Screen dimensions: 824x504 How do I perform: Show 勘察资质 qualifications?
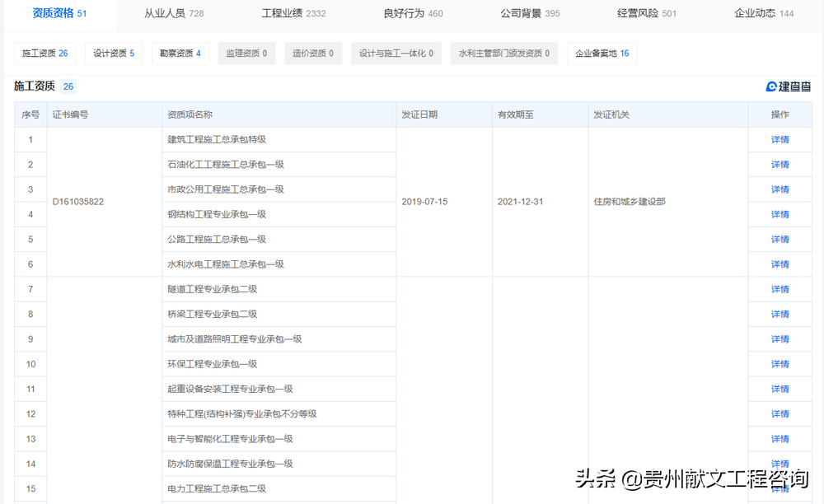pos(180,54)
